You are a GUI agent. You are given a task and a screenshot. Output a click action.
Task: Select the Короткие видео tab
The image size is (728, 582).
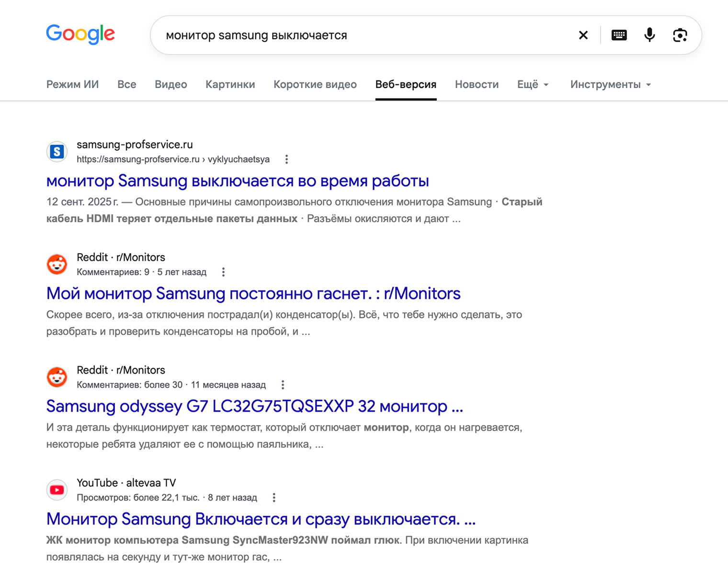coord(315,85)
